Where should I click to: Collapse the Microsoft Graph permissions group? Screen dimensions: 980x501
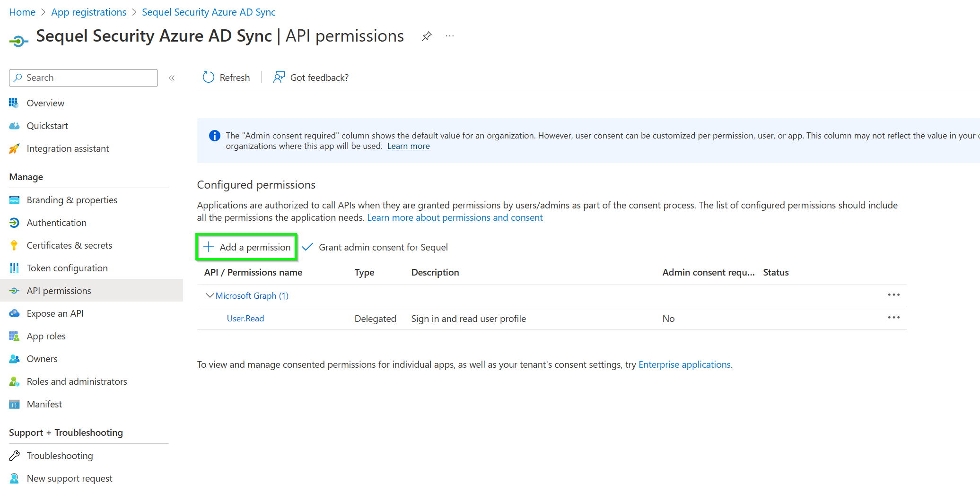(210, 295)
